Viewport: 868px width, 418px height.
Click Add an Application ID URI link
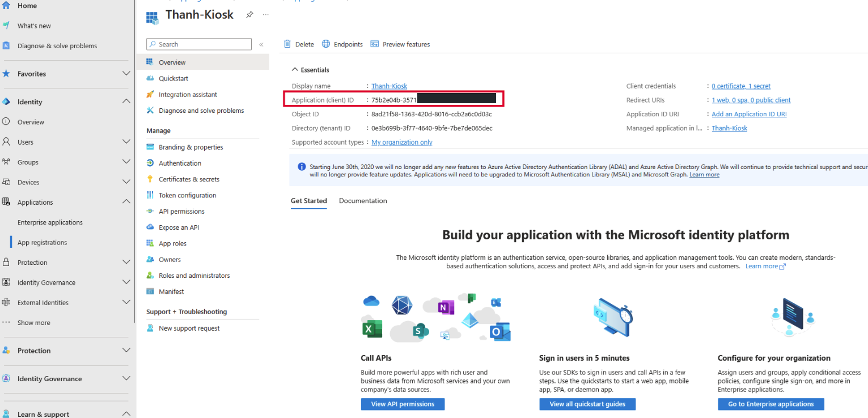coord(749,114)
